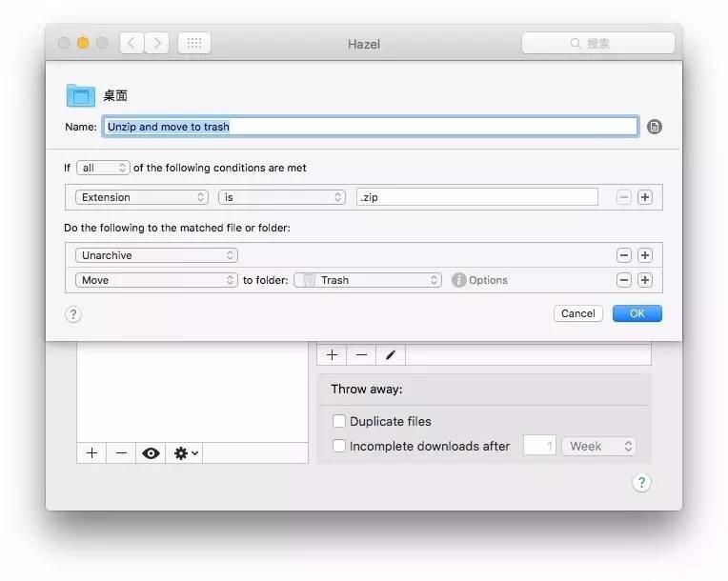Add a new rule with plus under rules list
The height and width of the screenshot is (581, 728).
tap(332, 355)
